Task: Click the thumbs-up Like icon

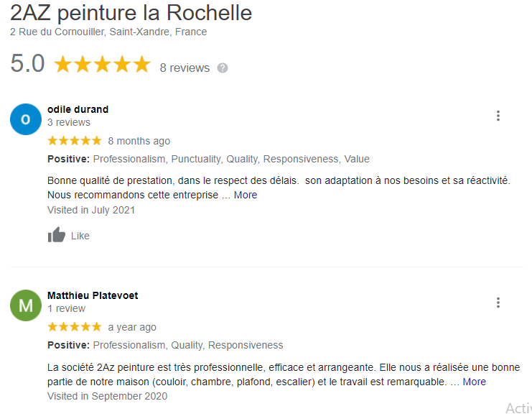Action: click(x=57, y=235)
